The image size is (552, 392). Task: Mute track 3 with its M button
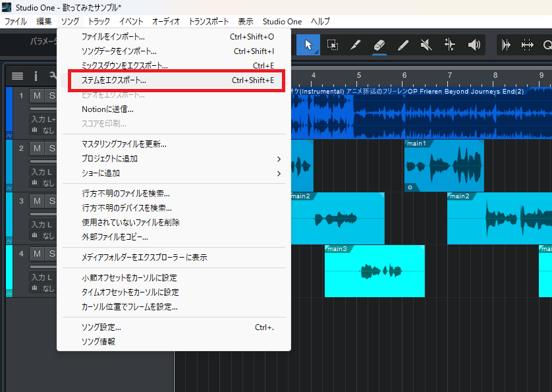pos(38,200)
